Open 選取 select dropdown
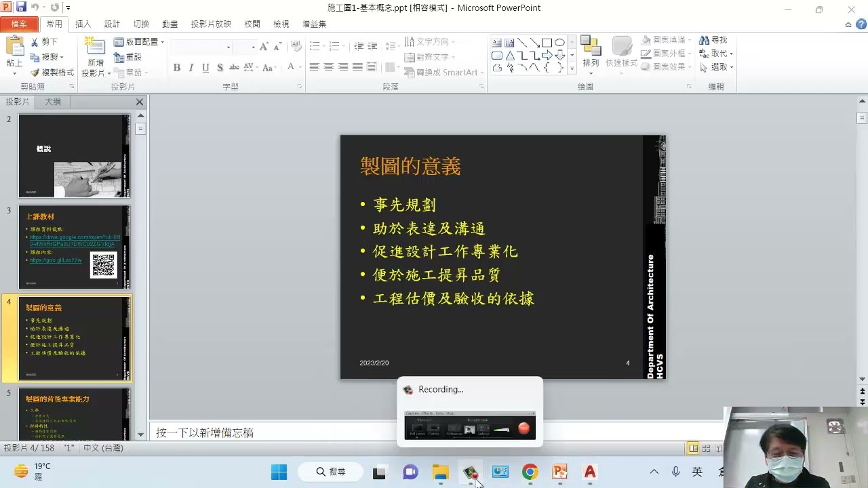This screenshot has height=488, width=868. 730,68
